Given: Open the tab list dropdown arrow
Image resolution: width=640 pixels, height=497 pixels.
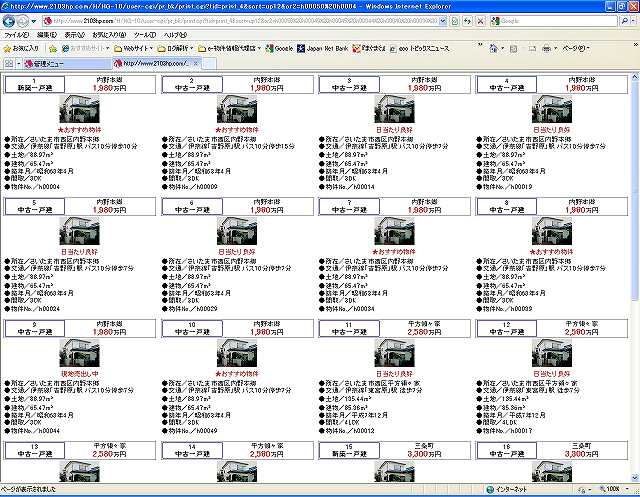Looking at the screenshot, I should point(18,64).
